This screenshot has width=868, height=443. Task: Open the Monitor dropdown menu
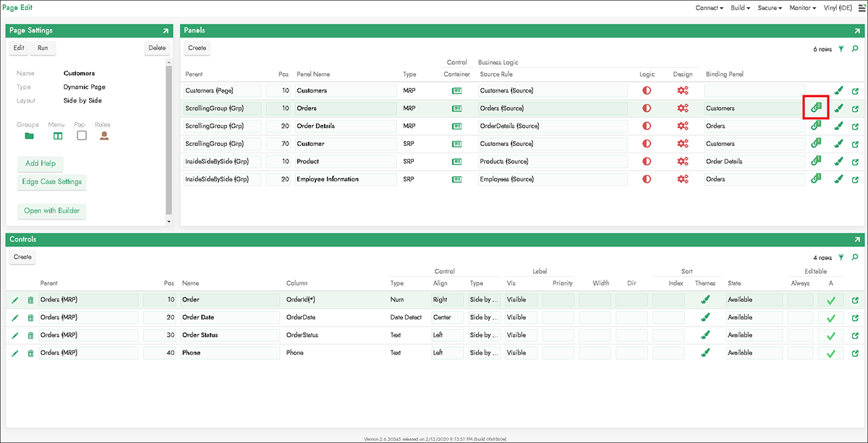coord(803,8)
